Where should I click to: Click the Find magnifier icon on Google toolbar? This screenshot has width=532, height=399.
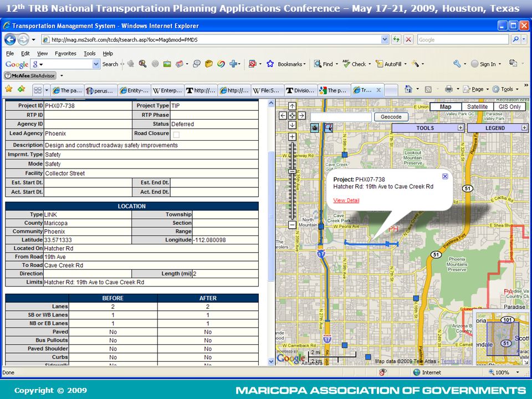pyautogui.click(x=318, y=64)
